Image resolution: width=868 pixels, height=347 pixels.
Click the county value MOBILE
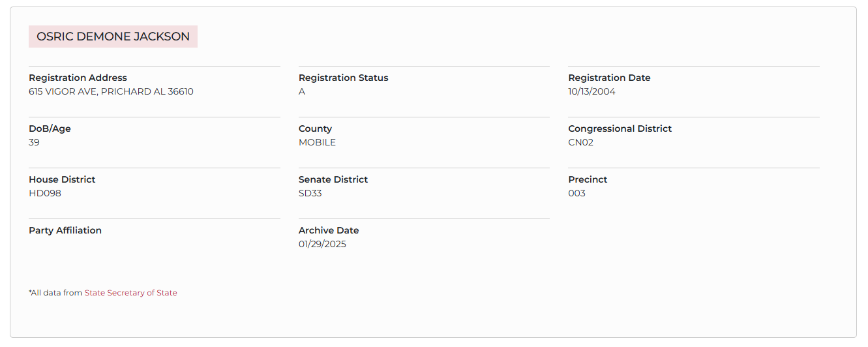(317, 142)
